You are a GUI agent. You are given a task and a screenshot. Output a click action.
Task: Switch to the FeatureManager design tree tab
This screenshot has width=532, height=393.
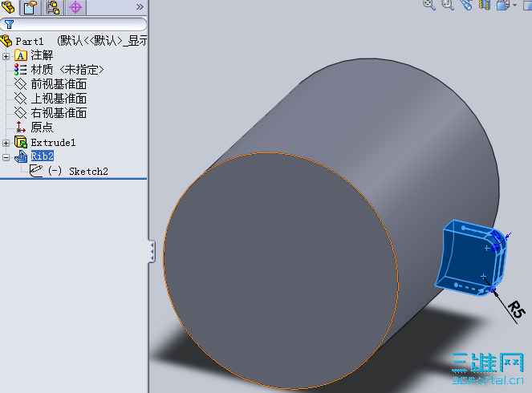click(8, 6)
